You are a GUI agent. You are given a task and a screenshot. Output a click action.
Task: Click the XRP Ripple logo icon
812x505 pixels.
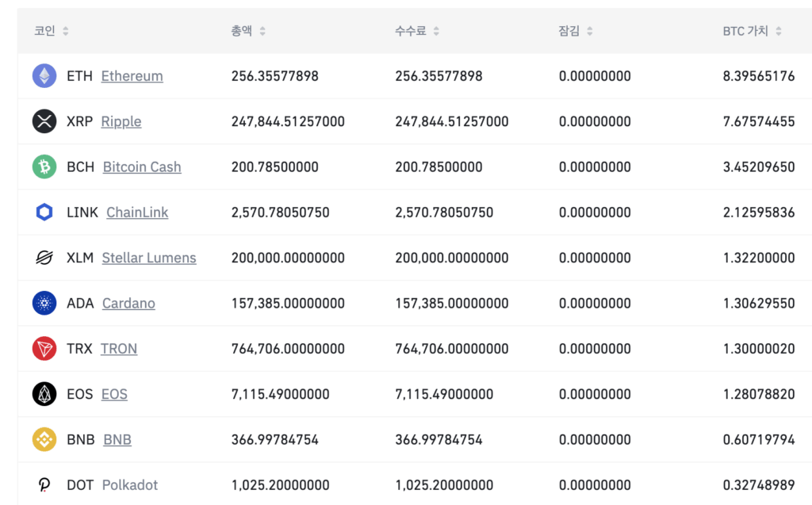[44, 121]
